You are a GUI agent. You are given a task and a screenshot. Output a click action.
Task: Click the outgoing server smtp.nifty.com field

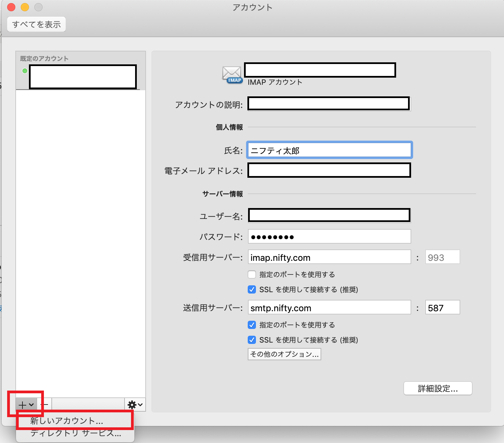(x=329, y=308)
